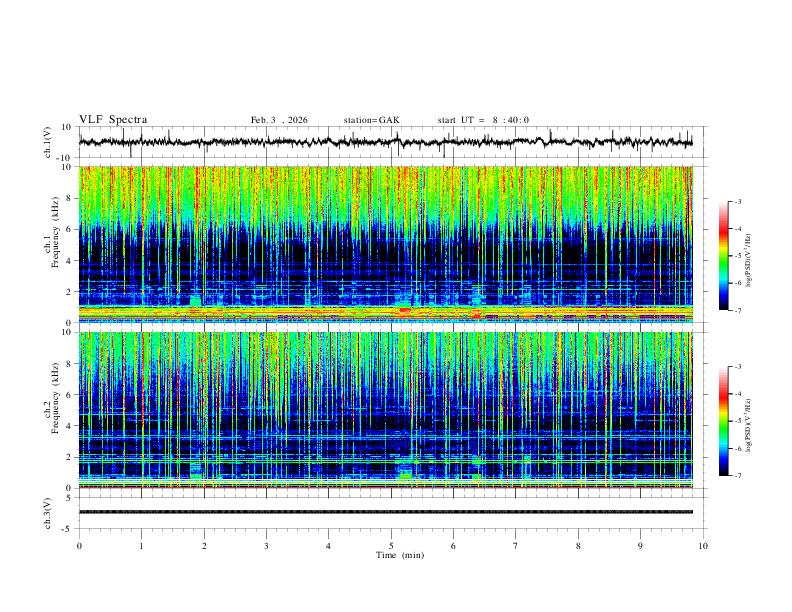Click time axis tick label "0"
This screenshot has height=612, width=792.
[x=79, y=546]
